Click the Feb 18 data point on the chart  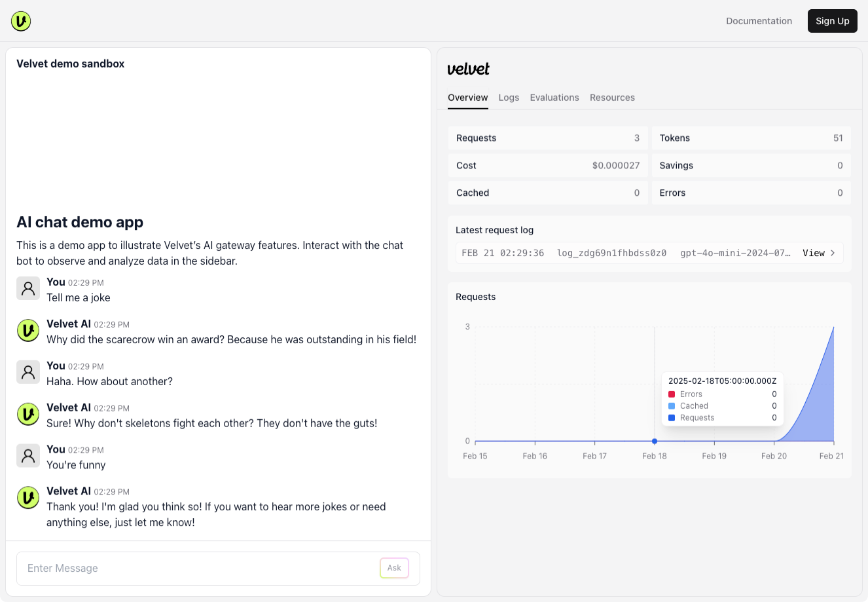[655, 442]
